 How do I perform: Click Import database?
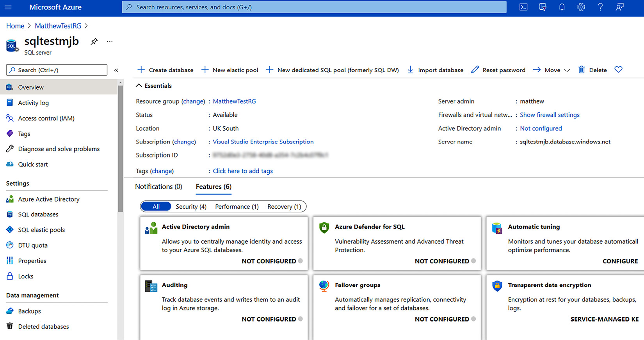[435, 70]
